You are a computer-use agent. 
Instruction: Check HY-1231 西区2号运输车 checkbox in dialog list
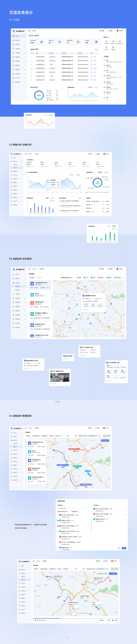(58, 515)
